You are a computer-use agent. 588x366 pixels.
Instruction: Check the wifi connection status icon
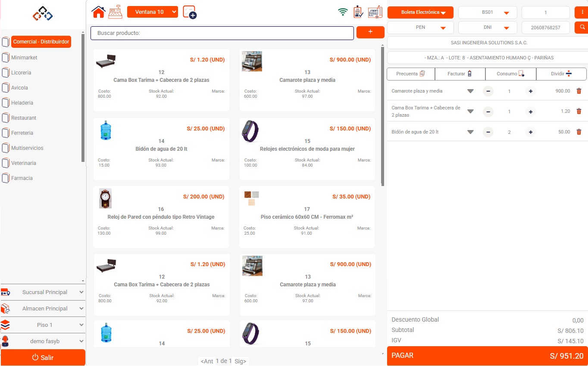pos(343,12)
